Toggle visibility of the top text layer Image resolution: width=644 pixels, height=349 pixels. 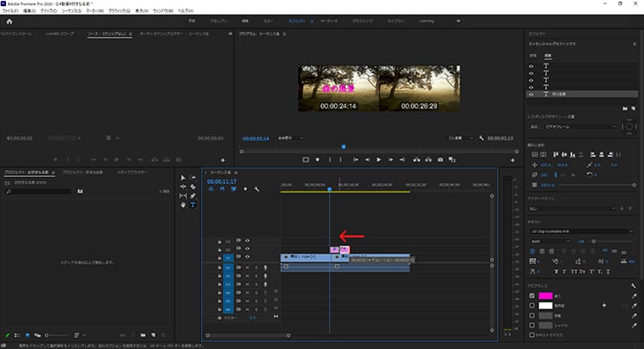tap(531, 66)
